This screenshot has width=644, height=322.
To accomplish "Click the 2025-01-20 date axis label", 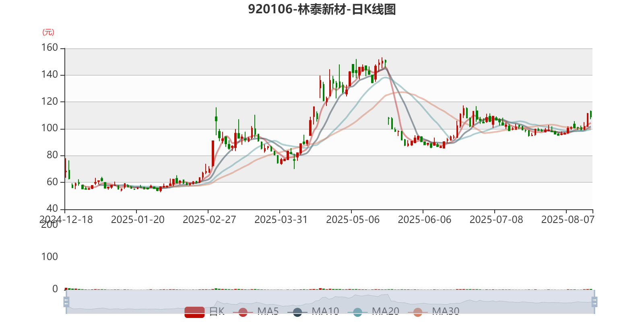I will click(138, 220).
